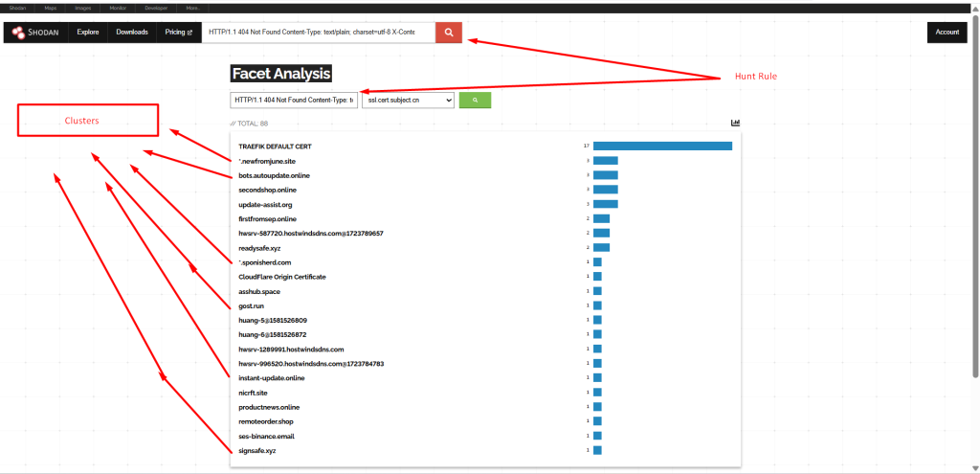The width and height of the screenshot is (980, 474).
Task: Select secondshop.online entry
Action: pyautogui.click(x=268, y=190)
